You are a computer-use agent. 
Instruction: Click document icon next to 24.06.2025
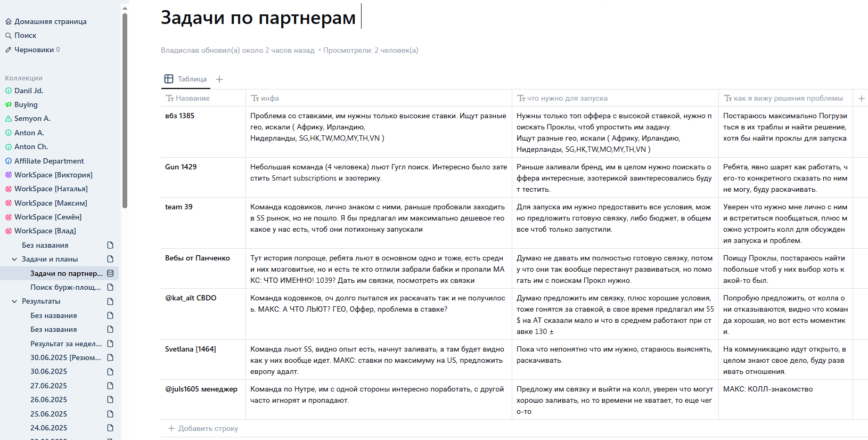[110, 428]
